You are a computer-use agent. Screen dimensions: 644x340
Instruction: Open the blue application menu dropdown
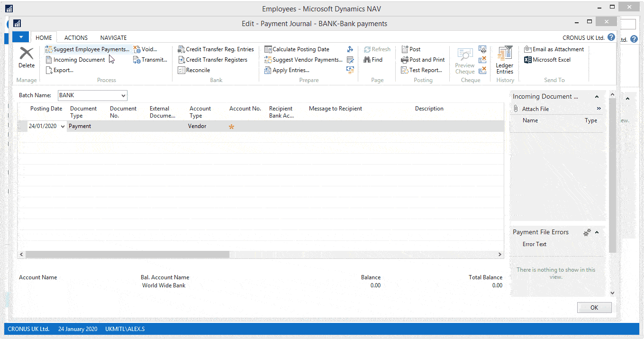coord(21,37)
